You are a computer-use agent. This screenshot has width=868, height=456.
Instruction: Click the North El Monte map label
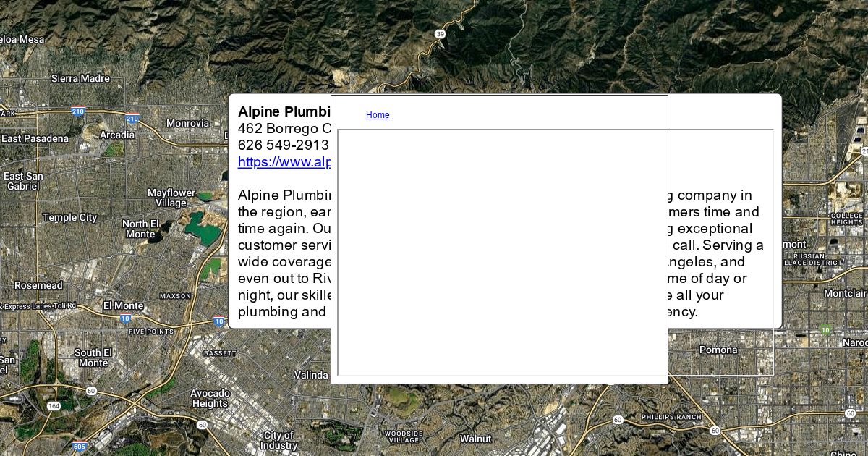click(x=140, y=229)
